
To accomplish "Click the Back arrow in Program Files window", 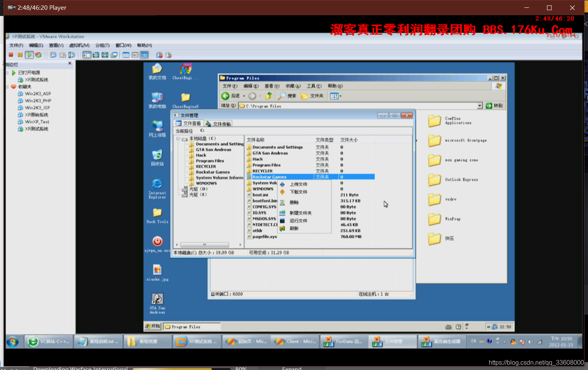I will point(225,96).
